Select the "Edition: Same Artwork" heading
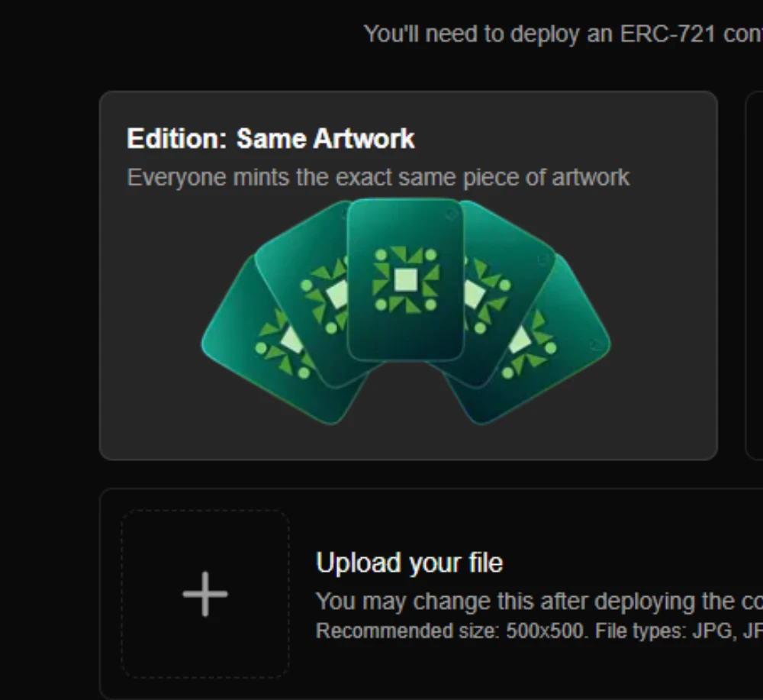763x700 pixels. (x=271, y=139)
